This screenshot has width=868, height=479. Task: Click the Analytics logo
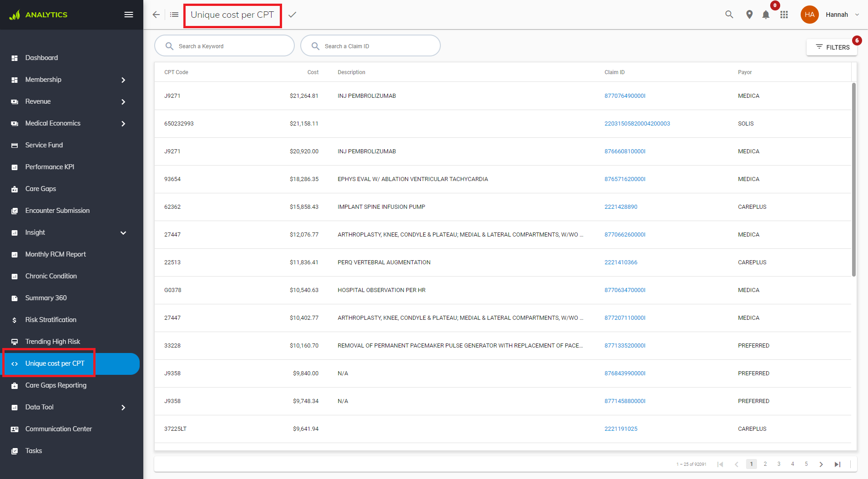click(38, 15)
